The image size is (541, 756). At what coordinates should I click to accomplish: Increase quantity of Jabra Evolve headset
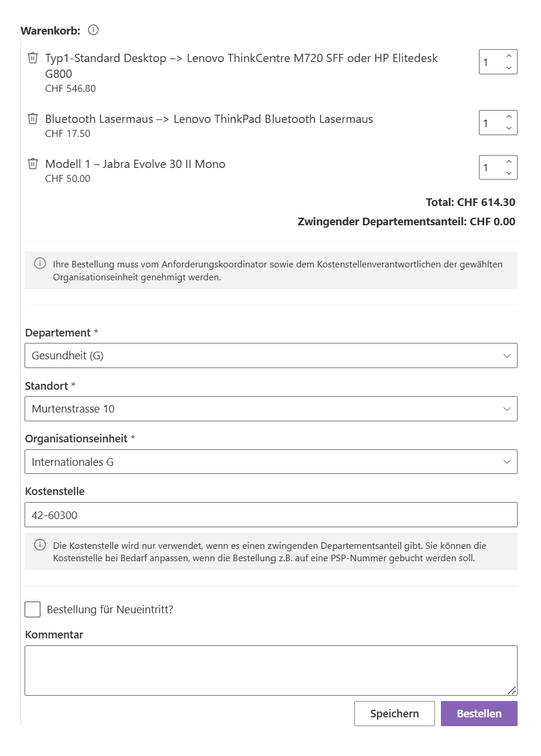coord(508,162)
